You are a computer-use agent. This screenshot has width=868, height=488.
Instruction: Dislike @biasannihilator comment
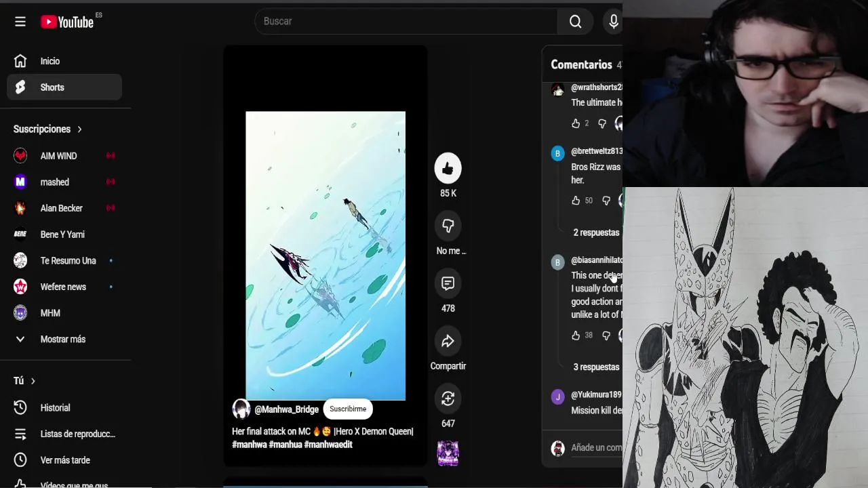[x=606, y=335]
